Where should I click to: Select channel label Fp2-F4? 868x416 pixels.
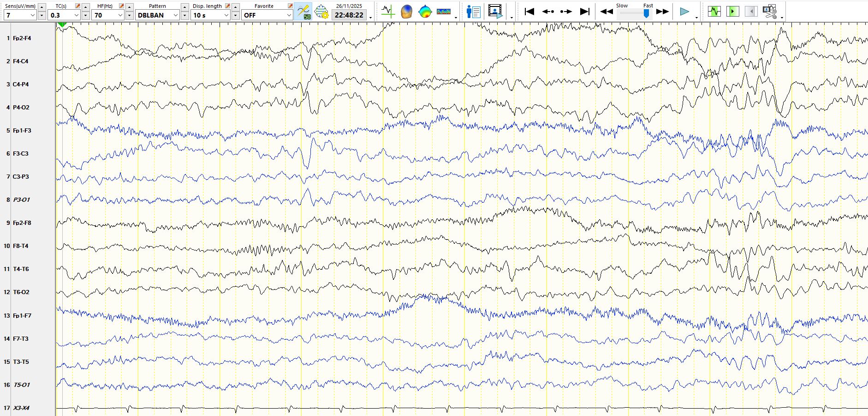22,38
